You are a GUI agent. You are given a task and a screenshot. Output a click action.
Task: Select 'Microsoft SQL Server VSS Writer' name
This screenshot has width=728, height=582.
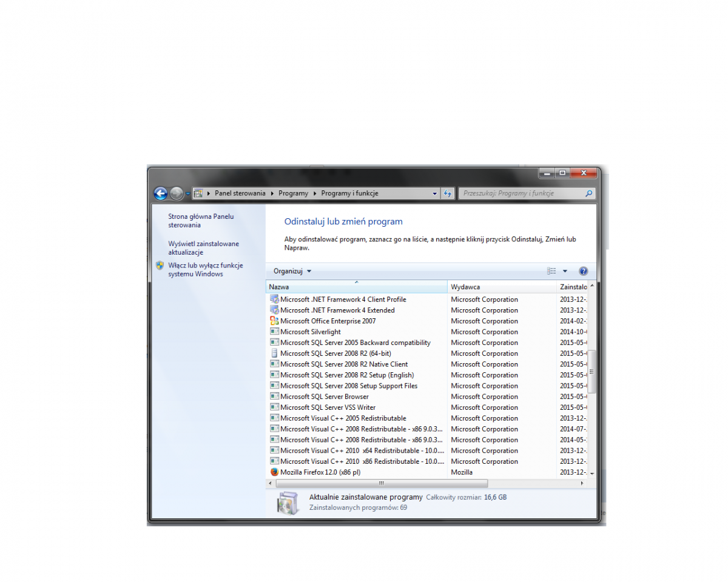[328, 408]
